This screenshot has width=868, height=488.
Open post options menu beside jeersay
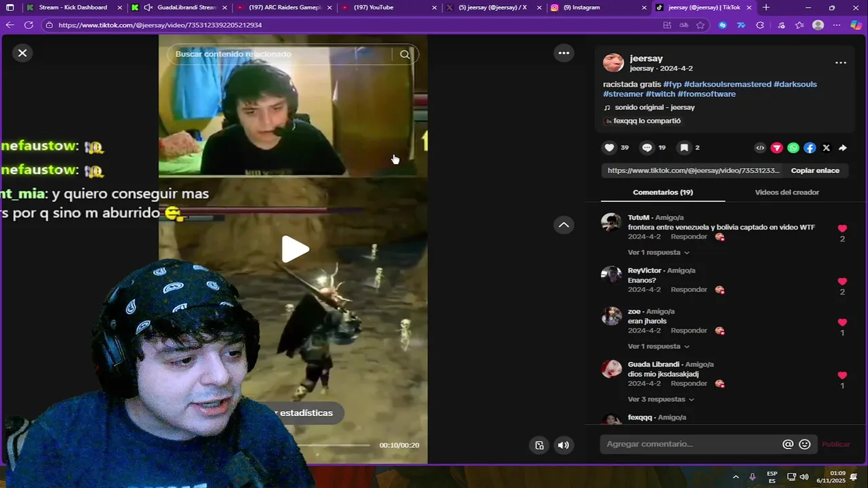tap(840, 62)
